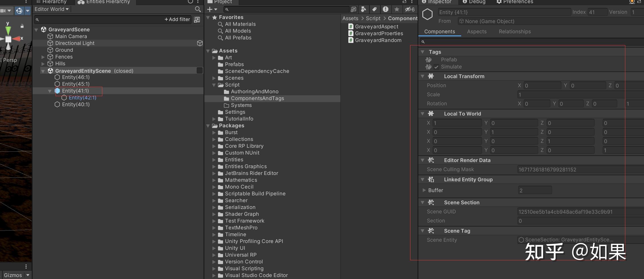
Task: Toggle the checkbox next to GraveyardEntityScene
Action: click(200, 70)
